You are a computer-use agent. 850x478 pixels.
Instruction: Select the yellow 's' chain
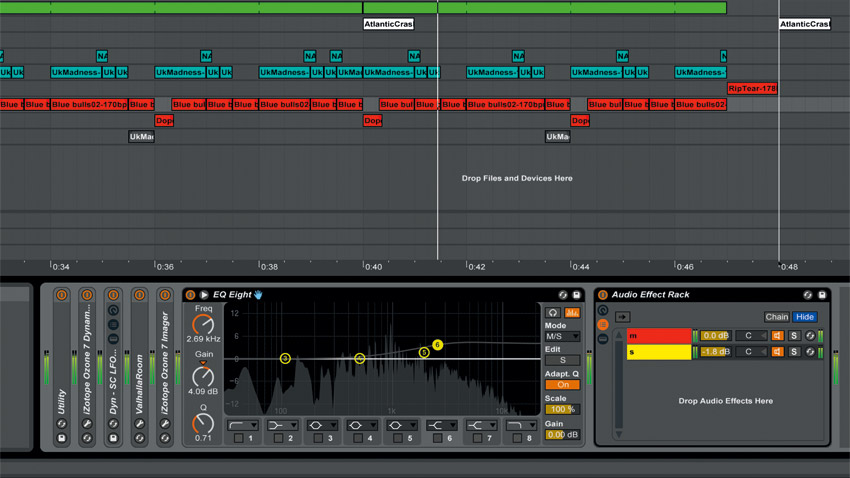coord(659,352)
